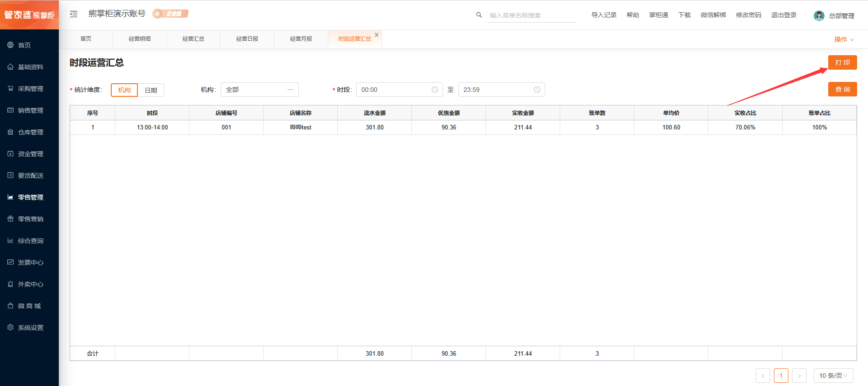This screenshot has height=386, width=868.
Task: Click the 资金管理 money icon
Action: 10,153
